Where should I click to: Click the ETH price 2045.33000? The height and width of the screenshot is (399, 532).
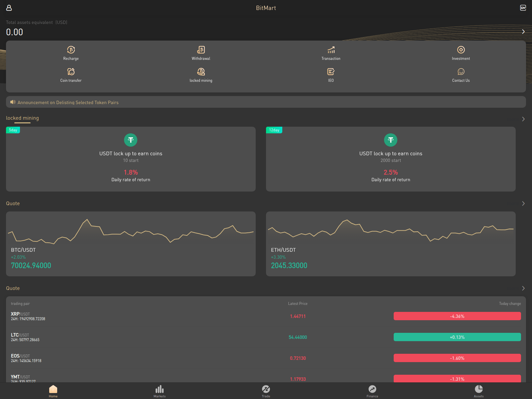click(289, 265)
